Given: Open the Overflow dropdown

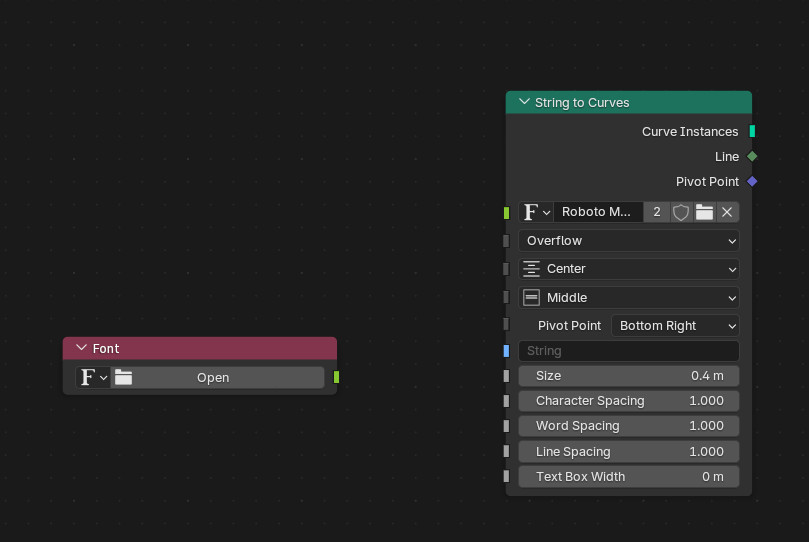Looking at the screenshot, I should pos(628,241).
